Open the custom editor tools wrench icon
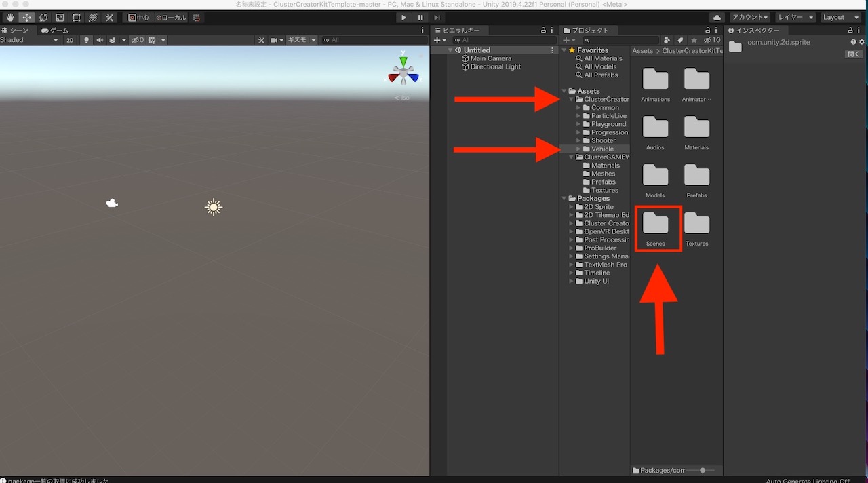 [x=109, y=17]
